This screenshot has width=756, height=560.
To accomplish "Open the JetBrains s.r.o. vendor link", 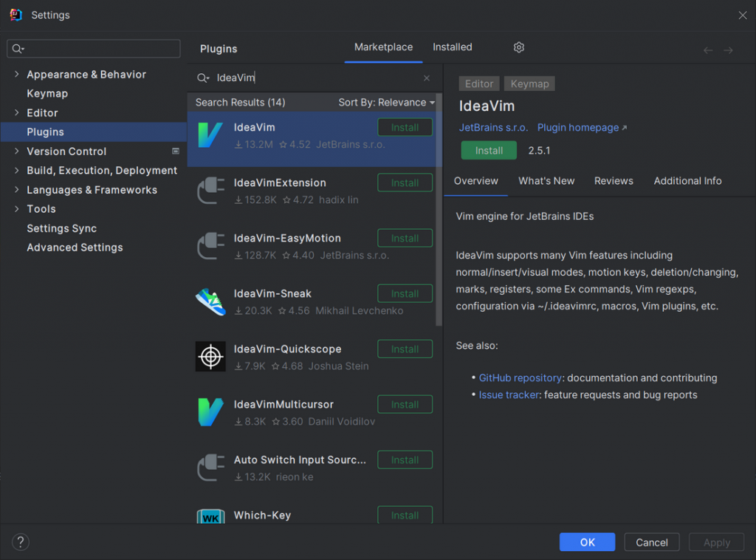I will pos(493,127).
